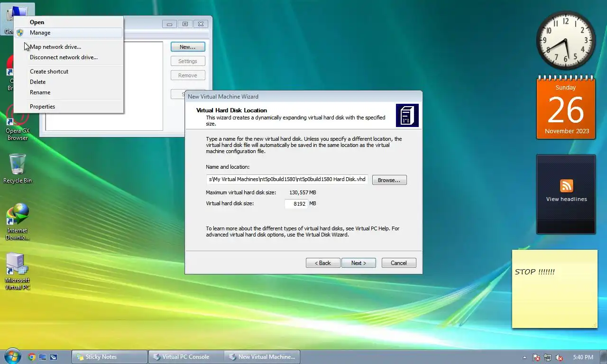
Task: Click the calendar gadget showing 26
Action: click(x=566, y=108)
